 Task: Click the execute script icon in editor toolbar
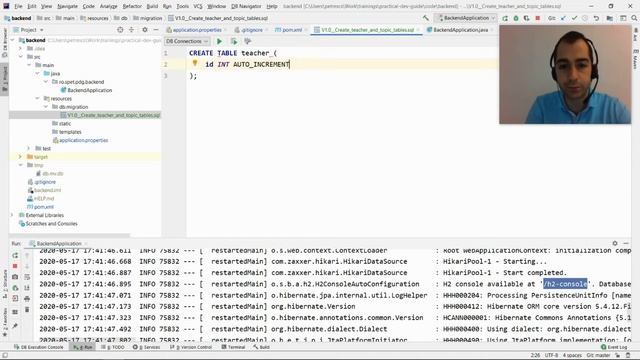click(233, 41)
